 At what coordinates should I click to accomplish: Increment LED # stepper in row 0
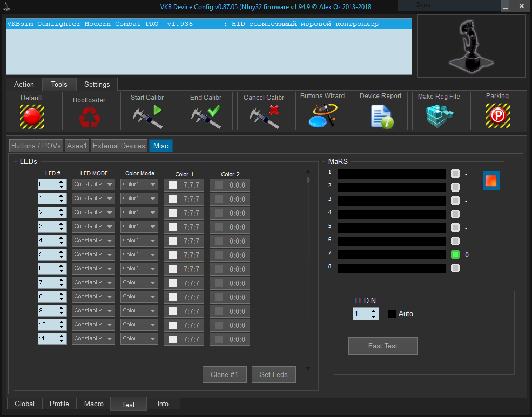pos(62,182)
